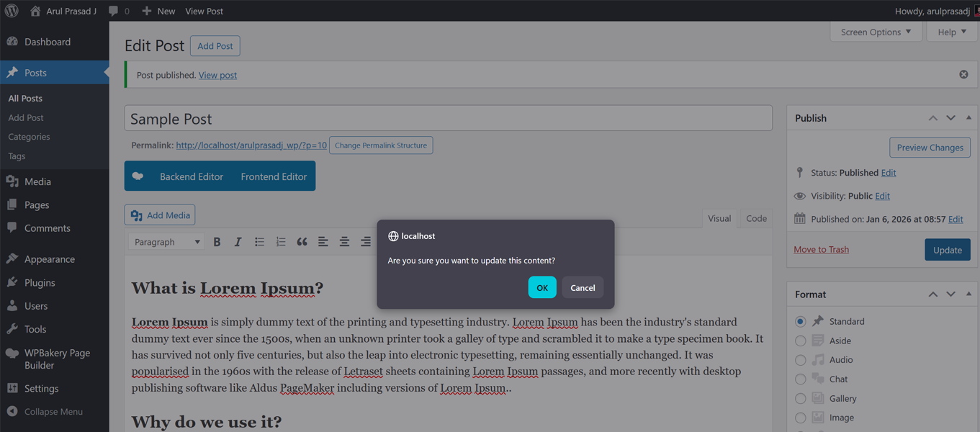Move the Publish box down

(x=950, y=118)
